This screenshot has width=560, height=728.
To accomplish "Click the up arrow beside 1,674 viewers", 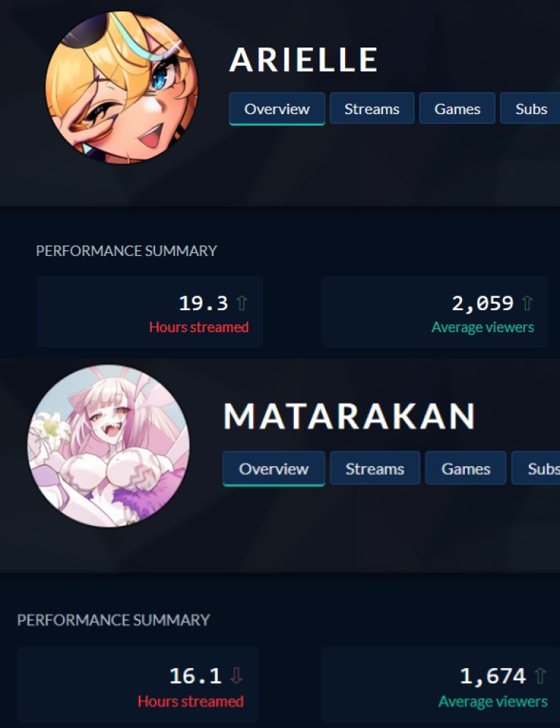I will 540,675.
